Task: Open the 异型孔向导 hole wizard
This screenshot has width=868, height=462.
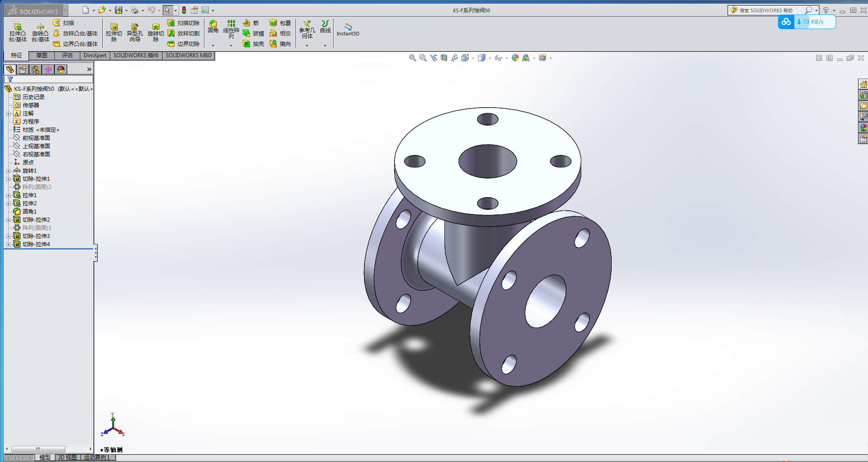Action: pyautogui.click(x=135, y=33)
